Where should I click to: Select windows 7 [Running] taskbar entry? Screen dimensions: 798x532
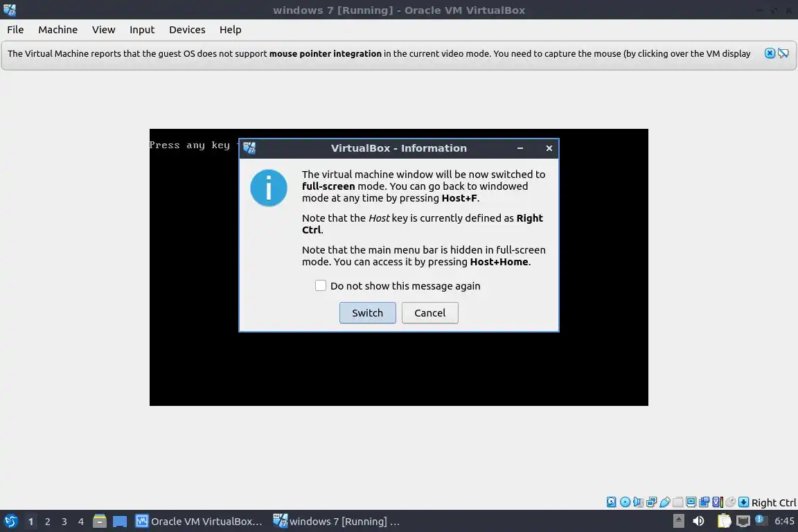click(x=337, y=522)
